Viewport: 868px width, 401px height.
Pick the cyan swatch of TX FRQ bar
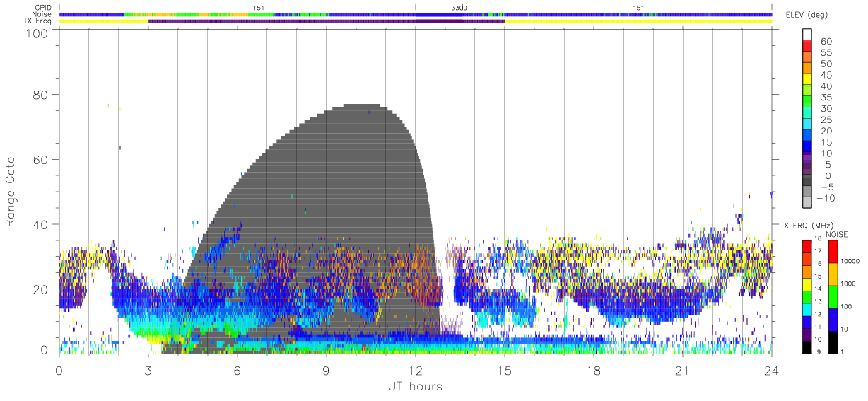point(807,309)
